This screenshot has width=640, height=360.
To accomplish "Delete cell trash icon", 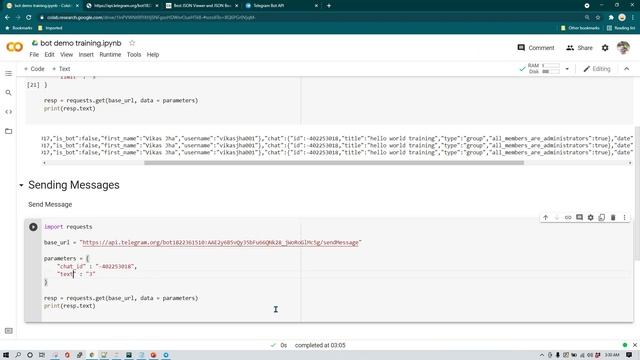I will (x=613, y=218).
